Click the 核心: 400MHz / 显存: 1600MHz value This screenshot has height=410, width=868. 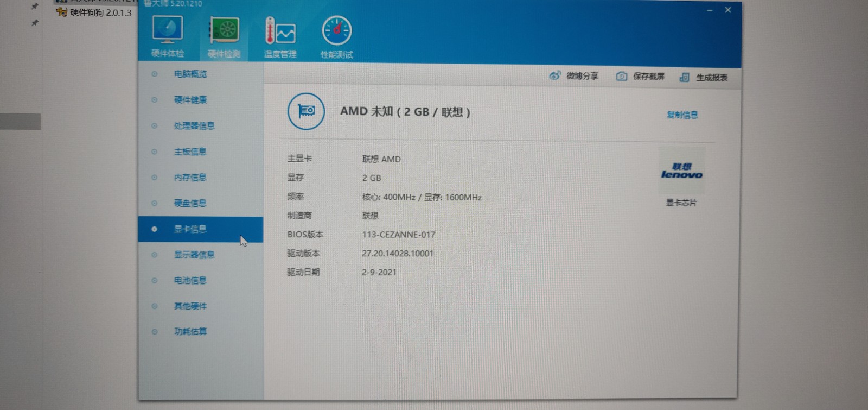point(422,197)
